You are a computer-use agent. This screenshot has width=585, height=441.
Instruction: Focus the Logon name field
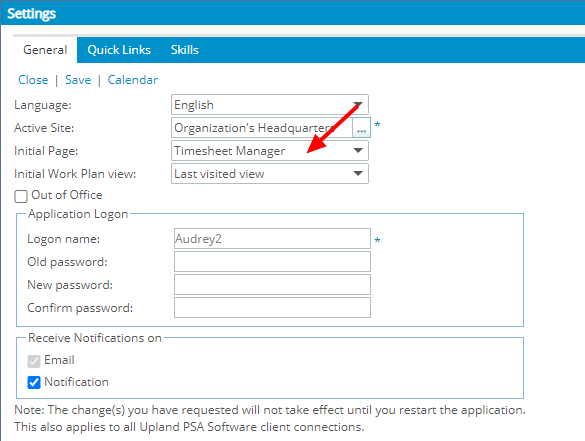tap(272, 239)
